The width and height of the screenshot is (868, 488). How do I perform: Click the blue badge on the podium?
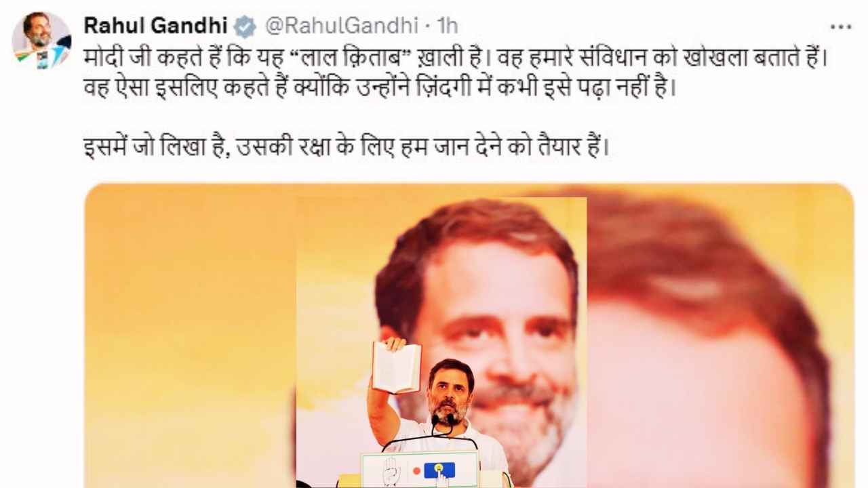[439, 469]
